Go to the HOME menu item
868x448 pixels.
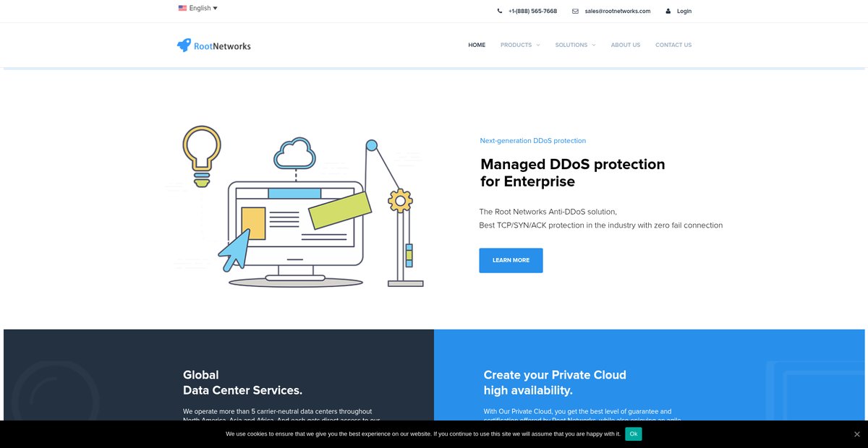tap(477, 45)
